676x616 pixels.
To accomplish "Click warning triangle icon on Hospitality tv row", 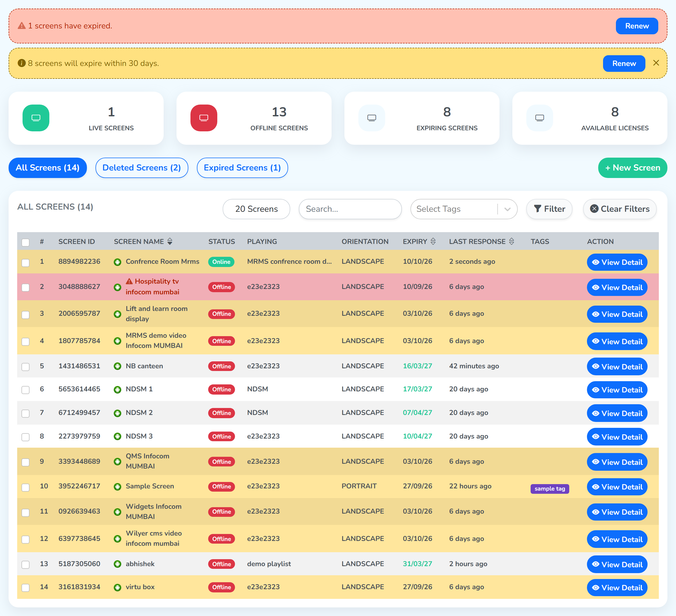I will click(x=129, y=281).
